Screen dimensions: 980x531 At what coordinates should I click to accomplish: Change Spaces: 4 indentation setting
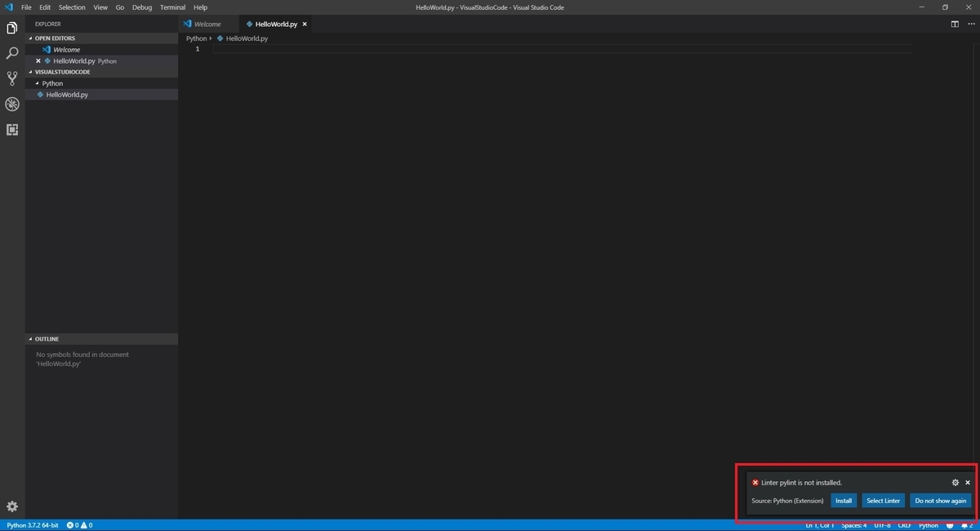854,525
